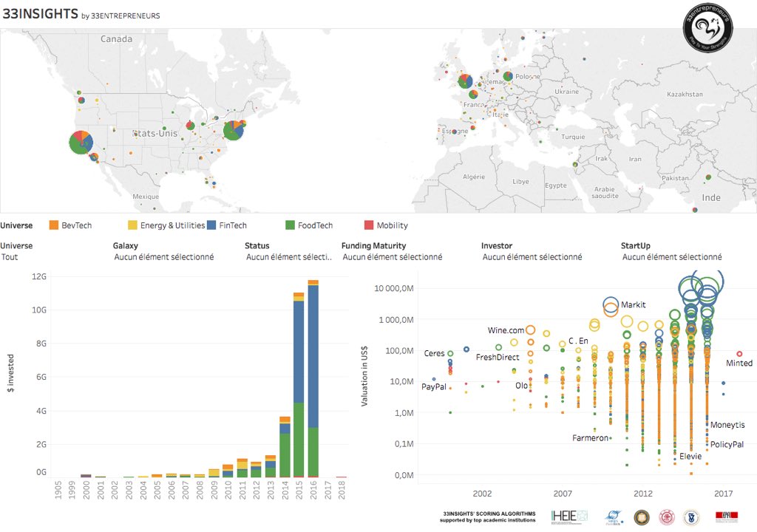The image size is (757, 532).
Task: Select the Energy & Utilities yellow swatch
Action: pyautogui.click(x=132, y=225)
